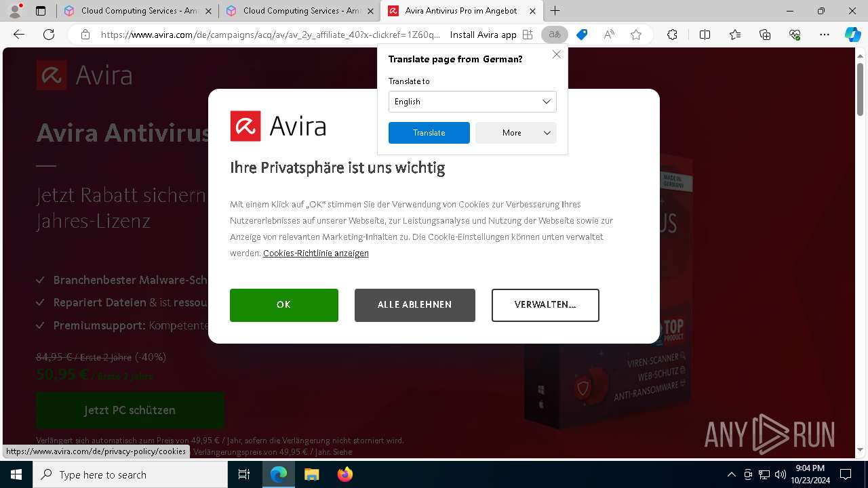Open the Windows Start menu
868x488 pixels.
click(16, 474)
